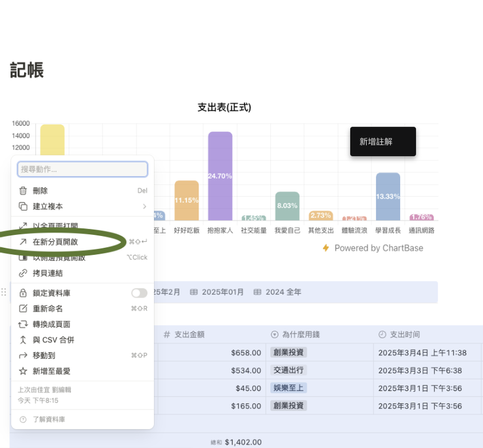
Task: Click the rename pencil icon for 重新命名
Action: click(x=23, y=308)
